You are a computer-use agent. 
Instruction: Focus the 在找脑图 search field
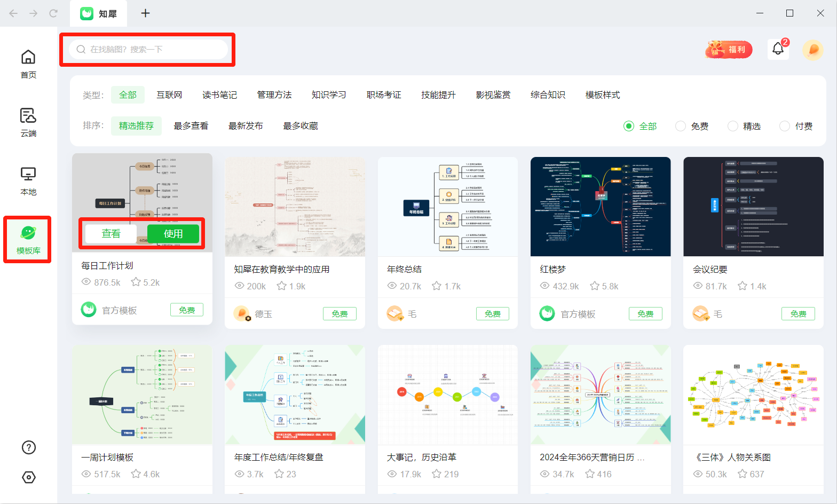point(148,49)
